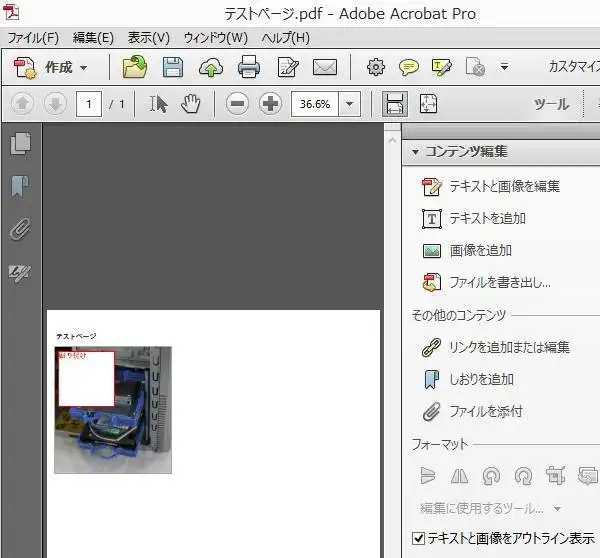The height and width of the screenshot is (558, 600).
Task: Open the Bookmarks panel in the left sidebar
Action: pos(19,187)
